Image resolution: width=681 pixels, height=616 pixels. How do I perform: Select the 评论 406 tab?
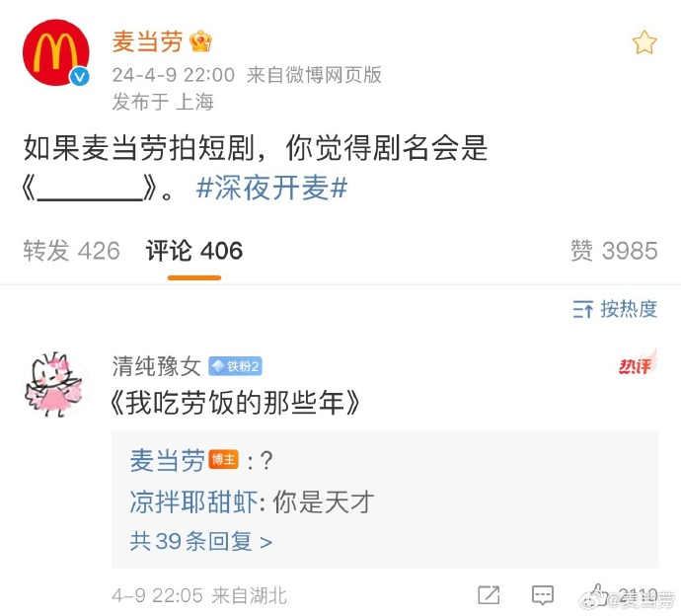[194, 251]
